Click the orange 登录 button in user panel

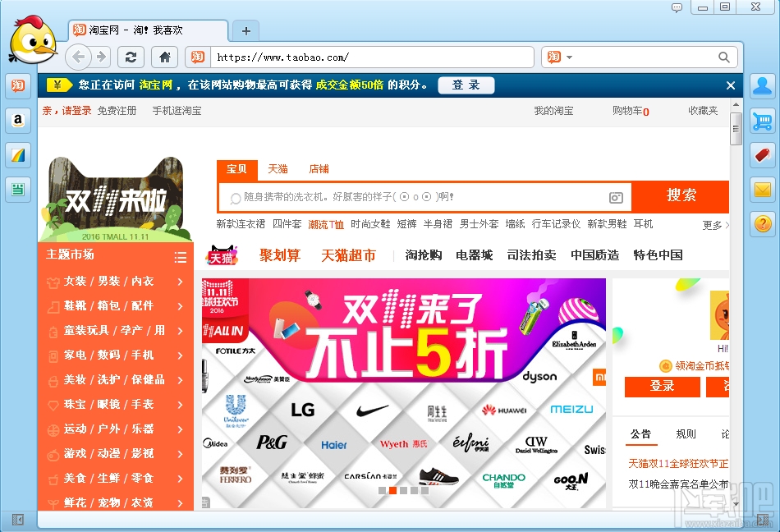point(662,387)
